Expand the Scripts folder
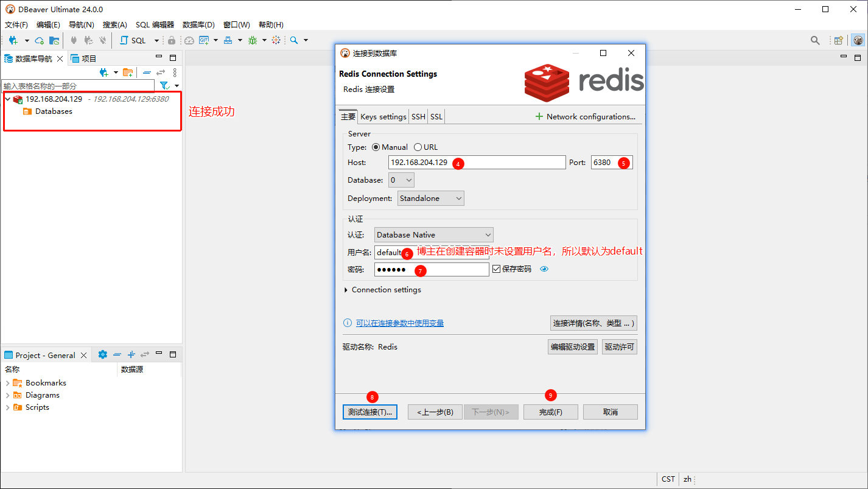The height and width of the screenshot is (489, 868). pos(7,407)
